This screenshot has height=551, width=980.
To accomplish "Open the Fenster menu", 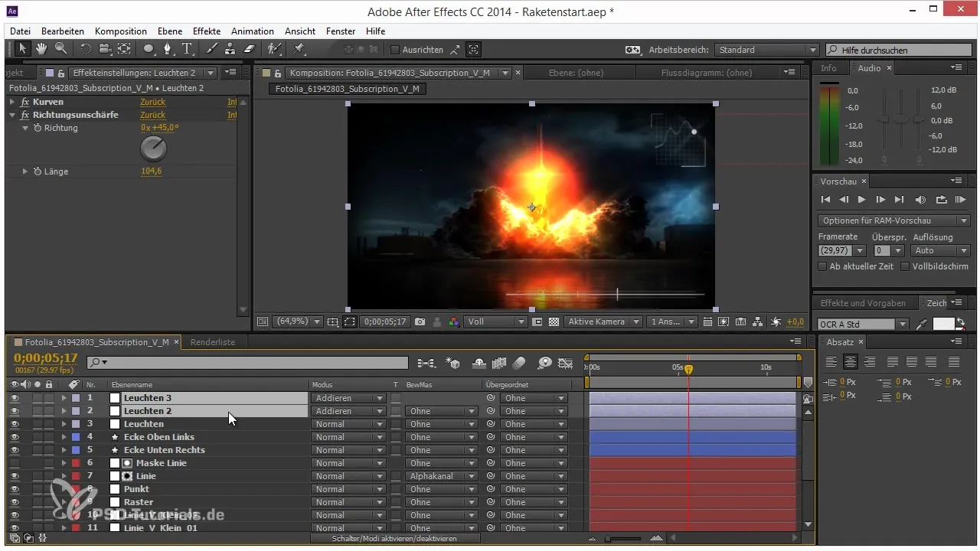I will coord(341,31).
